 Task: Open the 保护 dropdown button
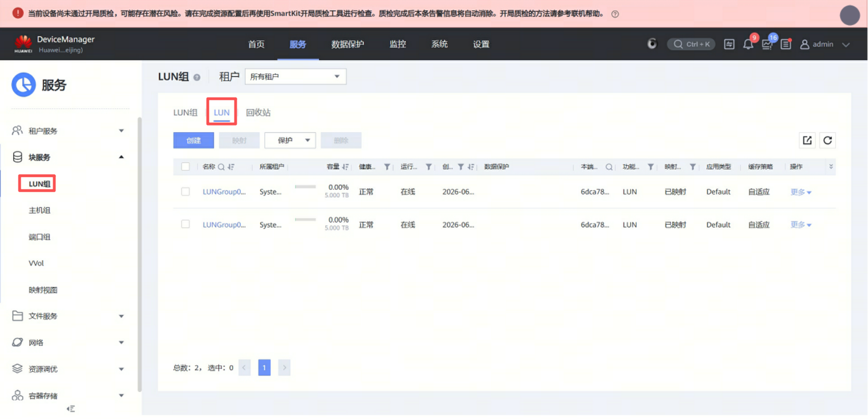pyautogui.click(x=290, y=141)
